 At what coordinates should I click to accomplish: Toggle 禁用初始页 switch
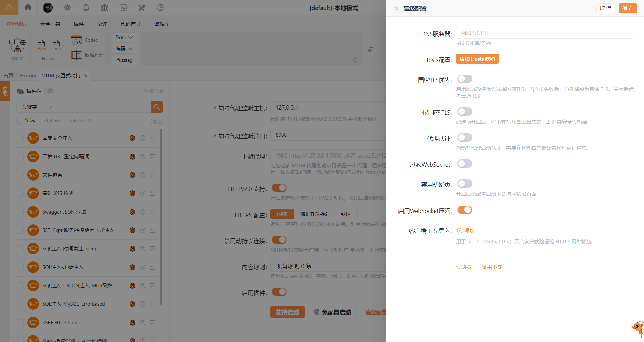[x=465, y=184]
